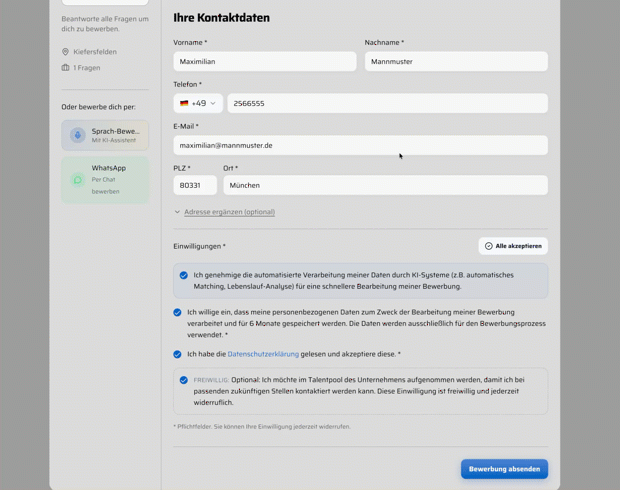Click the location pin icon beside Kiefersfelden
The height and width of the screenshot is (490, 620).
[66, 52]
